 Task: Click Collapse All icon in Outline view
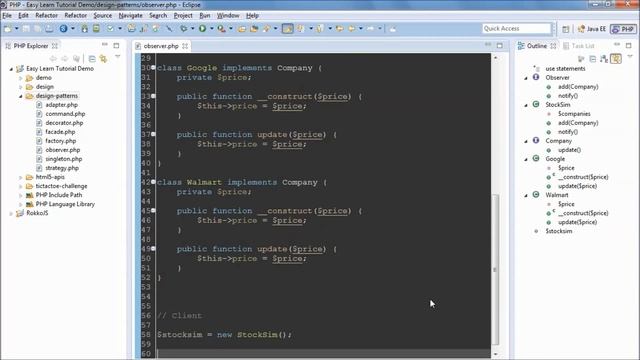pos(593,59)
